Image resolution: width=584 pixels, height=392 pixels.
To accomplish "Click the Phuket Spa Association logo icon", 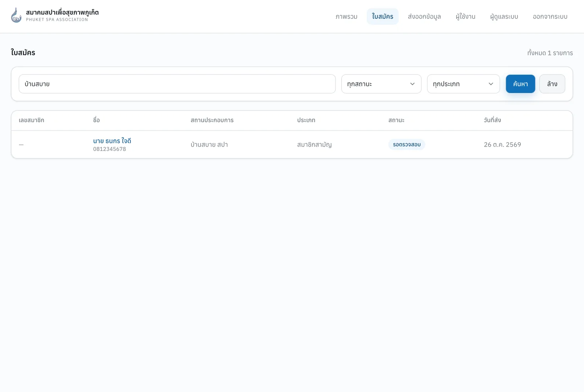I will point(16,15).
